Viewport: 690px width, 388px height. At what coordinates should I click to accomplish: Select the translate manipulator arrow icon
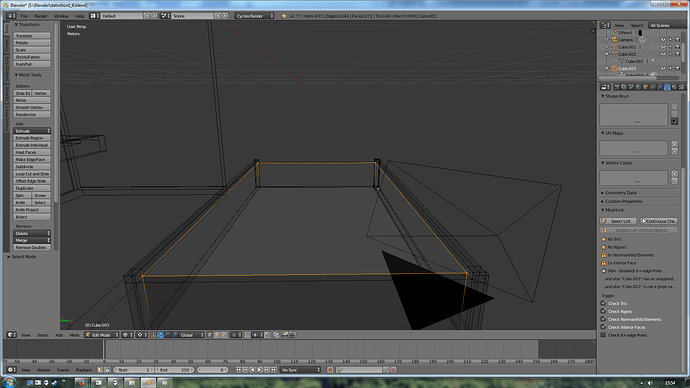point(161,335)
